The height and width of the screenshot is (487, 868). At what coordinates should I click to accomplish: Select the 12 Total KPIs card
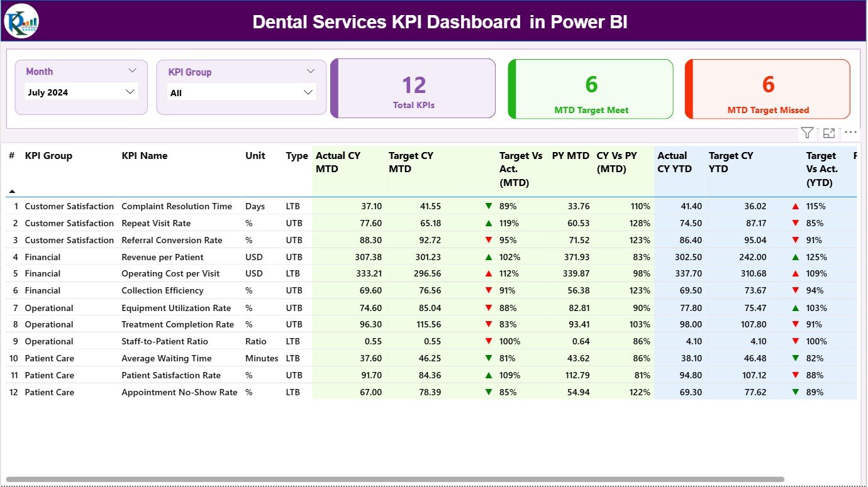413,88
